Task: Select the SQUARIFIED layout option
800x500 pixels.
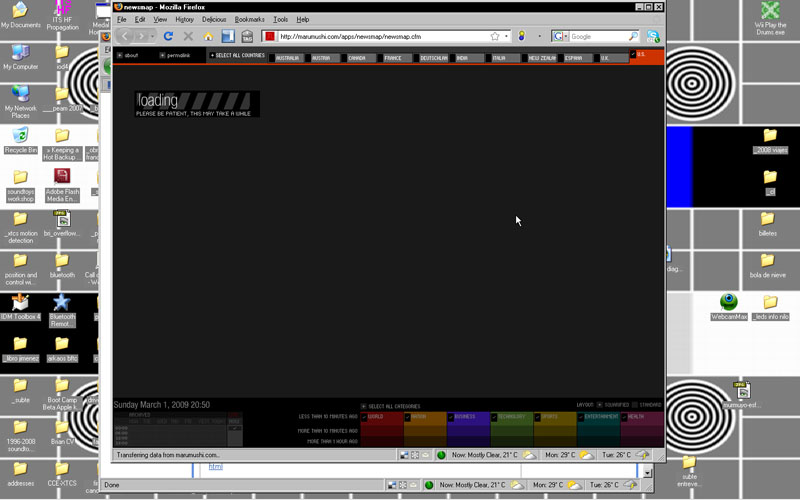Action: [x=600, y=405]
